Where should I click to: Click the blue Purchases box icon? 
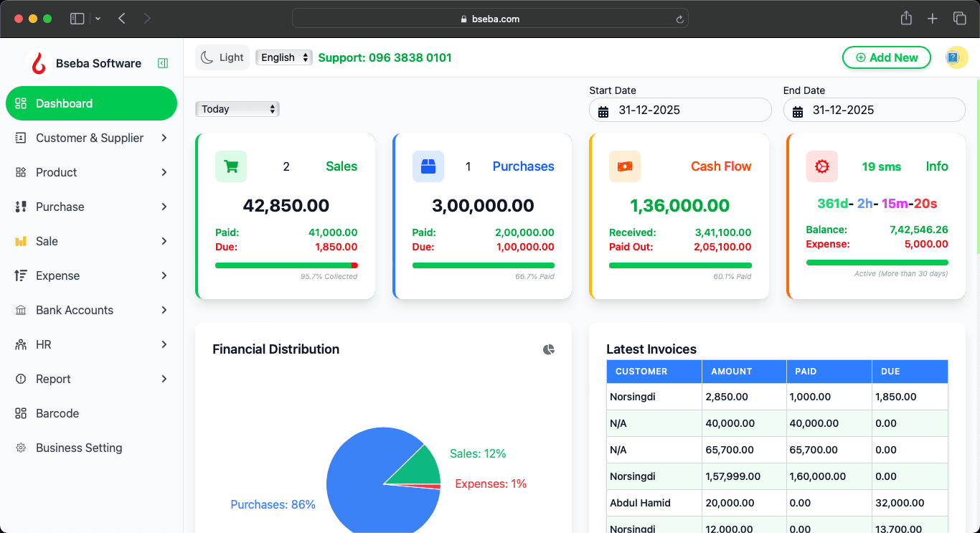pos(428,166)
